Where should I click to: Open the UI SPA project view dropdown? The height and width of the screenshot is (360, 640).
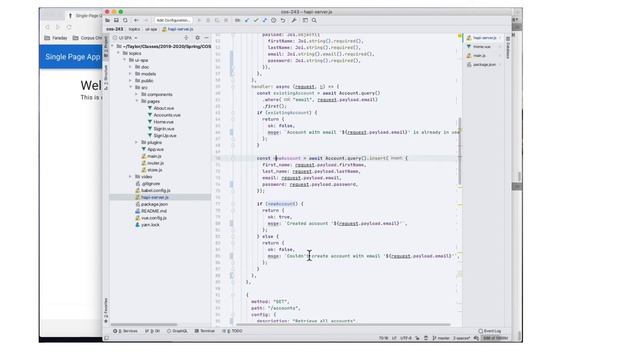[x=126, y=38]
